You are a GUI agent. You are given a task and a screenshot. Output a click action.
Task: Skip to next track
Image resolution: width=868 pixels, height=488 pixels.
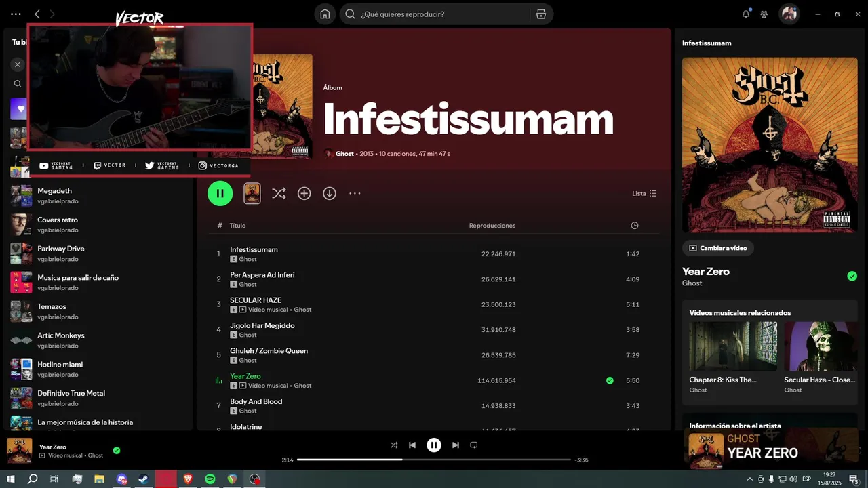pyautogui.click(x=456, y=445)
